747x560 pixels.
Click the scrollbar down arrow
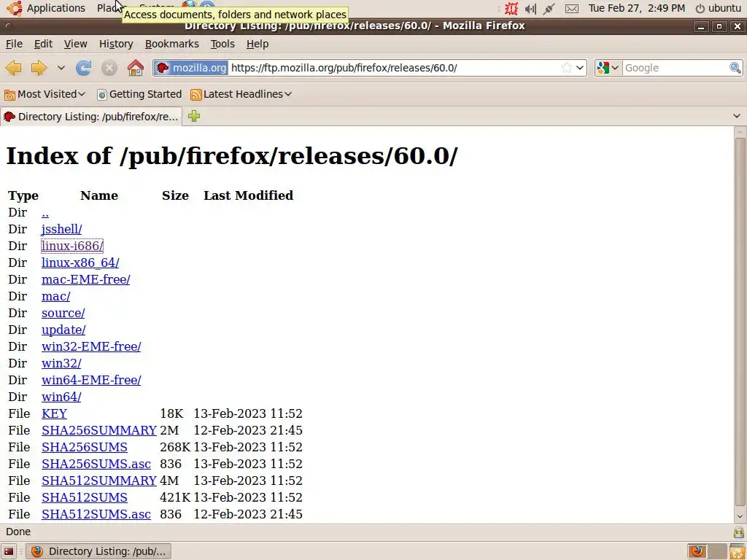[740, 516]
